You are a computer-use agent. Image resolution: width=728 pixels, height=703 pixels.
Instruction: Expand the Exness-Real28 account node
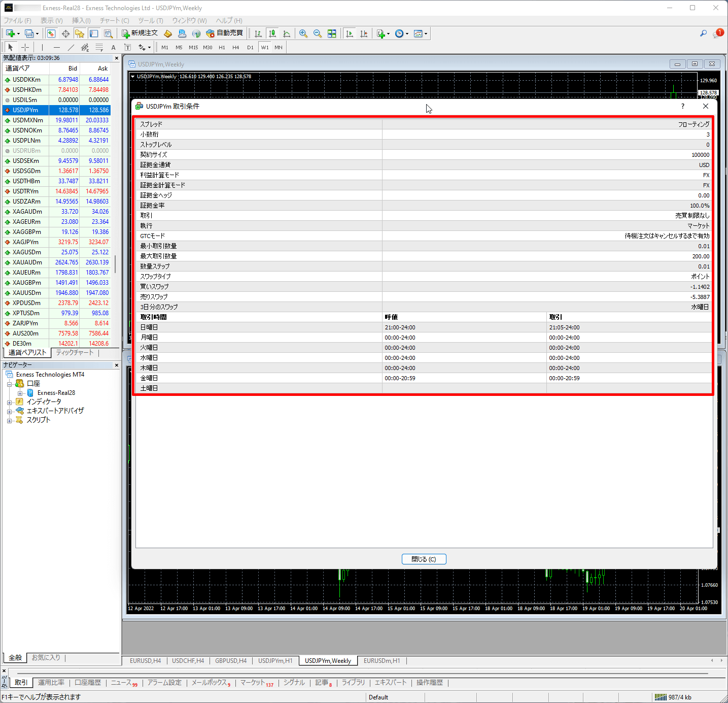pos(20,393)
